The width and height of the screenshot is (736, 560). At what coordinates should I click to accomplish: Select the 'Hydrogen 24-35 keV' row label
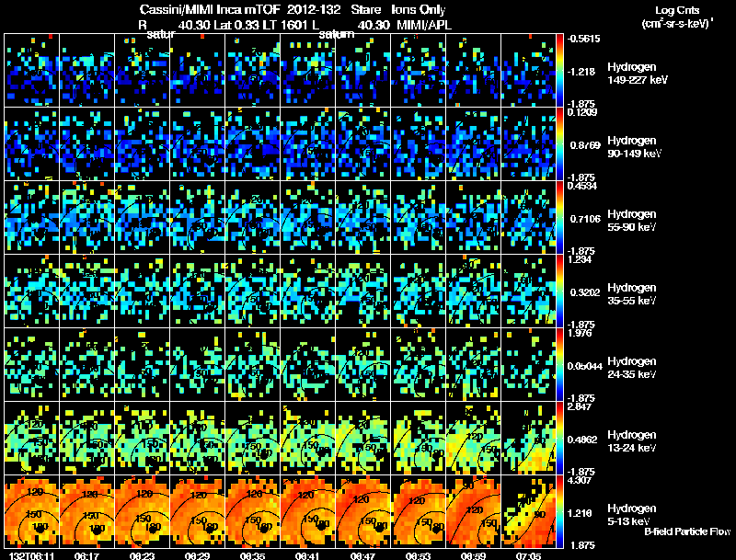click(632, 368)
